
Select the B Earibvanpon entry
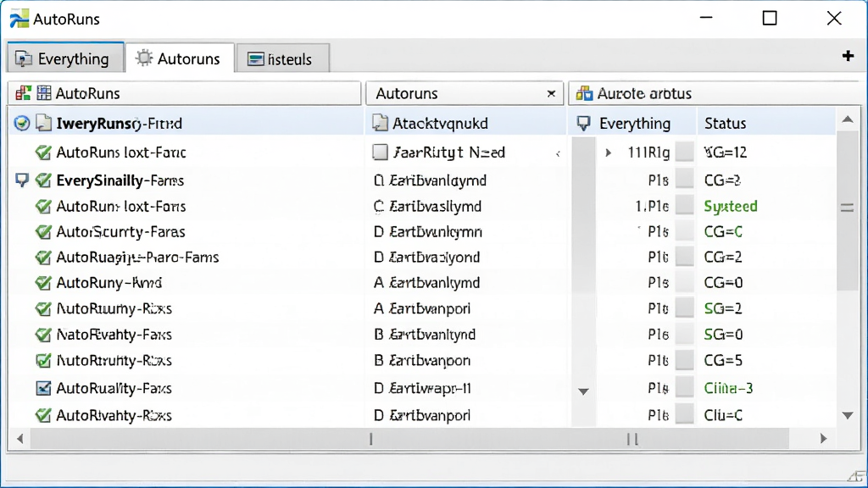pyautogui.click(x=422, y=360)
